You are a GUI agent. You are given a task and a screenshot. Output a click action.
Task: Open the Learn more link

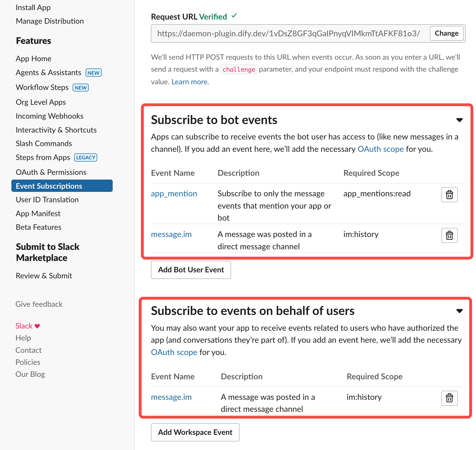190,82
